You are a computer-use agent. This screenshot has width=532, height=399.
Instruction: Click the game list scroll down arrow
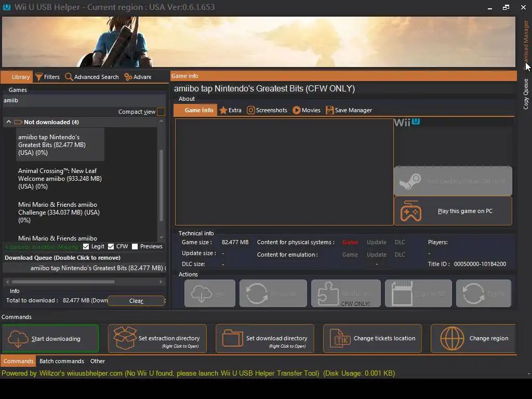(161, 237)
